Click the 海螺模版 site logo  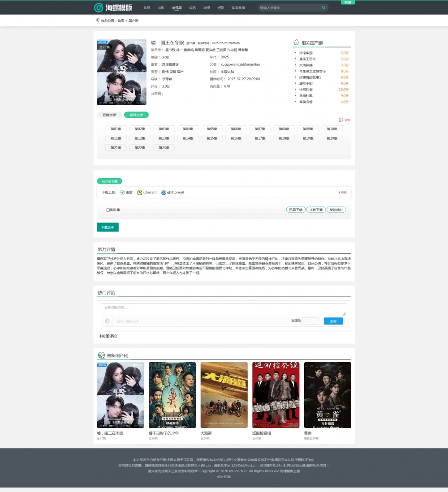(113, 8)
